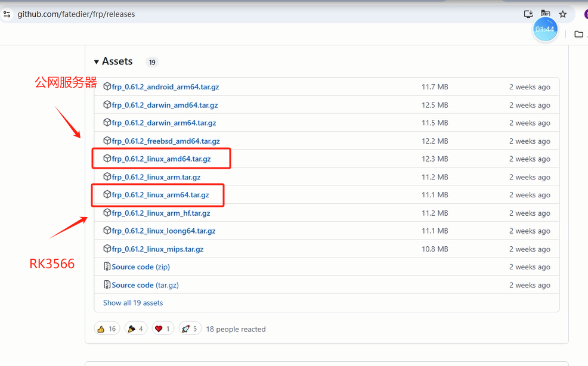Click package icon beside frp_0.61.2_darwin_amd64.tar.gz
The height and width of the screenshot is (366, 588).
point(107,105)
